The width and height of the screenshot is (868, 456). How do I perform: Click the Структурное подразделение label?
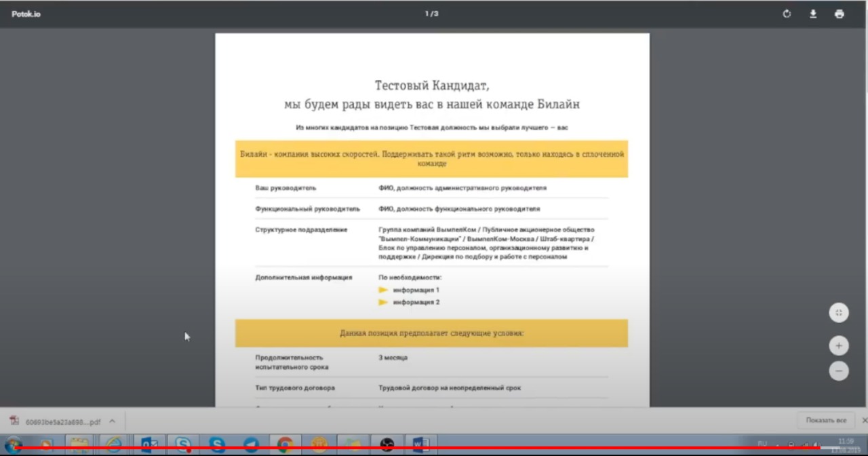coord(301,230)
